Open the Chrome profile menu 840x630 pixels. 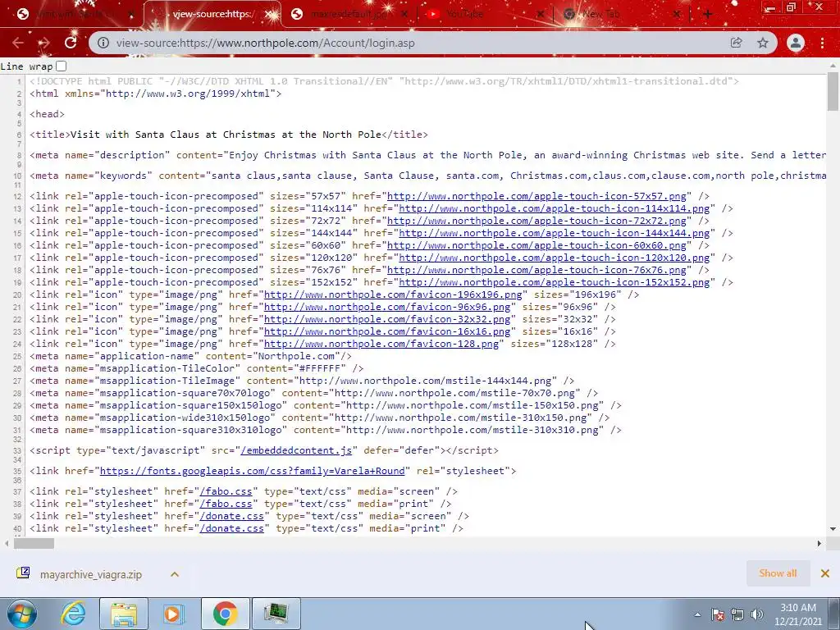click(x=796, y=43)
